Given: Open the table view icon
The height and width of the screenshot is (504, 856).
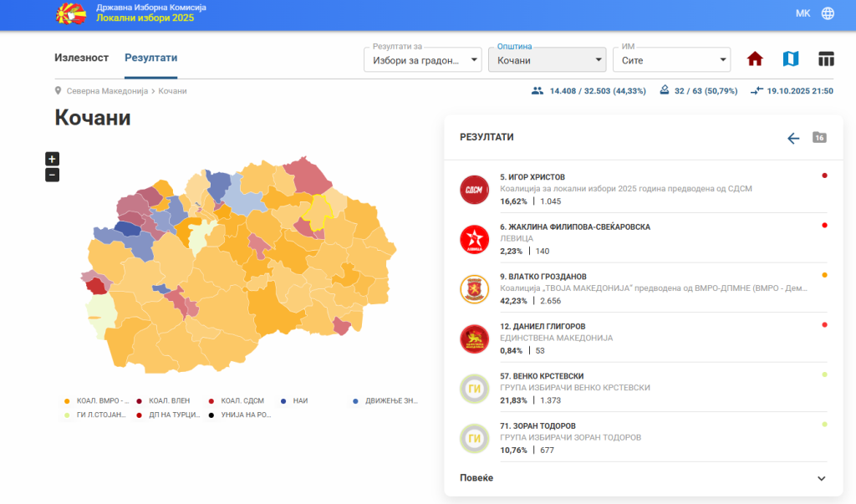Looking at the screenshot, I should [826, 59].
